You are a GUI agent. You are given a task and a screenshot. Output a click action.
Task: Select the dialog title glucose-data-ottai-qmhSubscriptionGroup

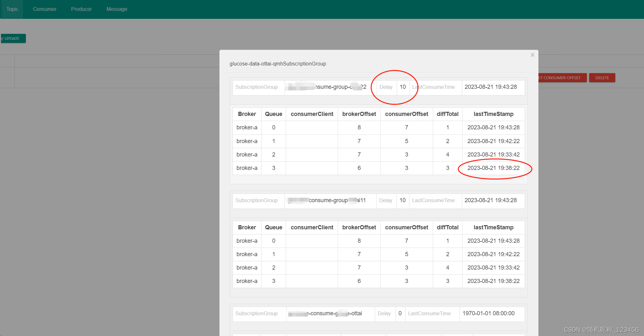coord(278,64)
